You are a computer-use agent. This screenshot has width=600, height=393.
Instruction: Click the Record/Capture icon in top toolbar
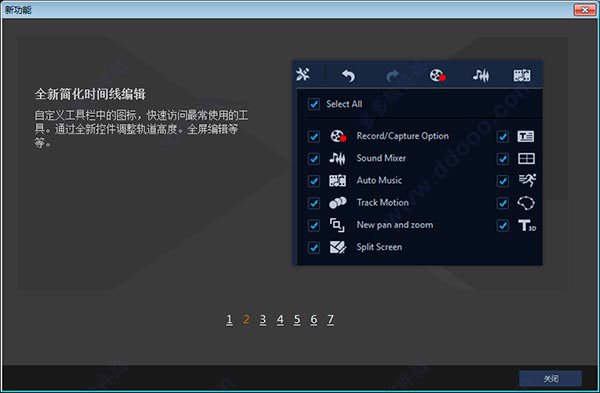click(437, 75)
